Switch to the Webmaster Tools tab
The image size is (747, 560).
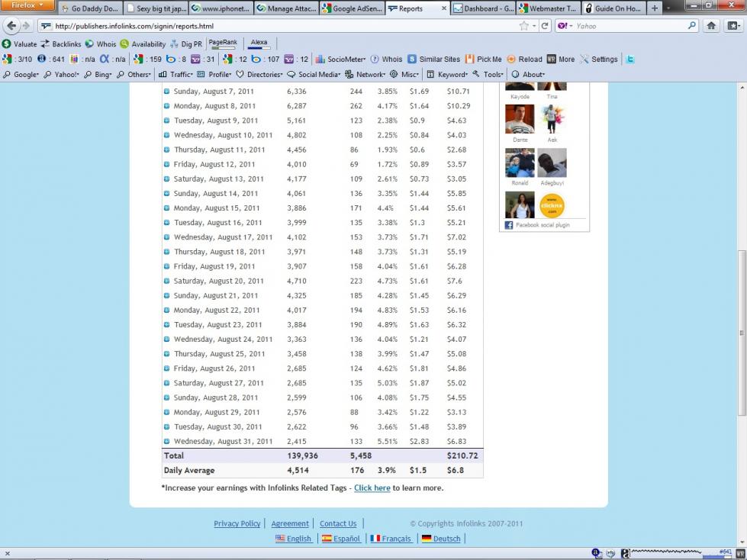[x=547, y=8]
